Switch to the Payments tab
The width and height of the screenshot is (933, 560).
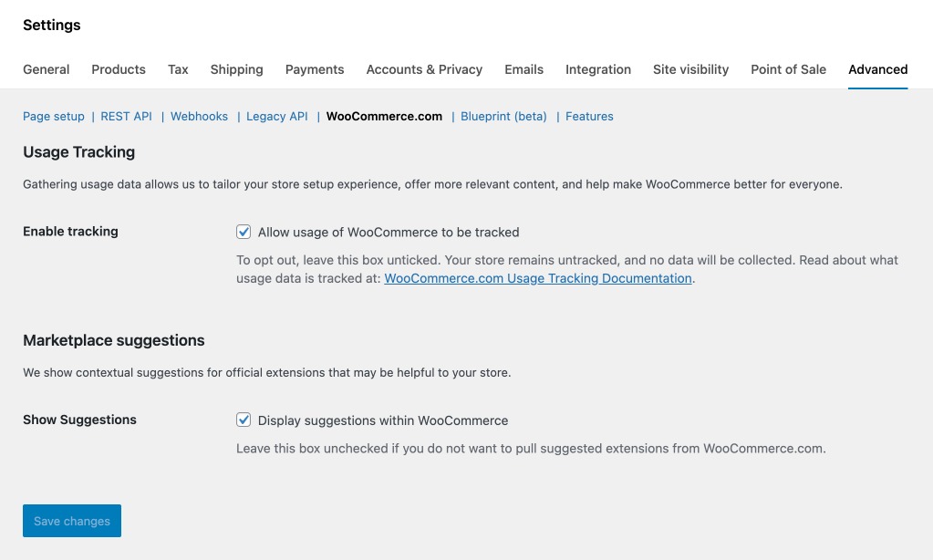[x=314, y=69]
